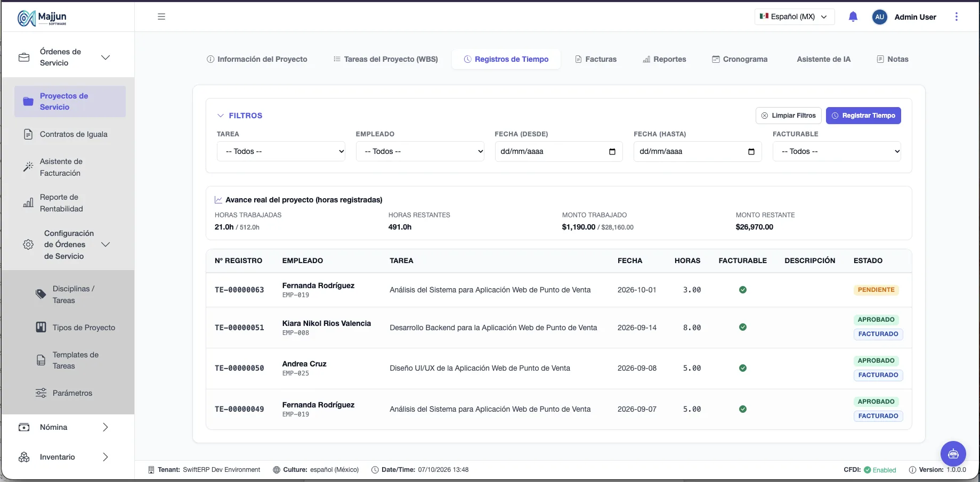Click the Disciplinas / Tareas tag icon

(41, 294)
